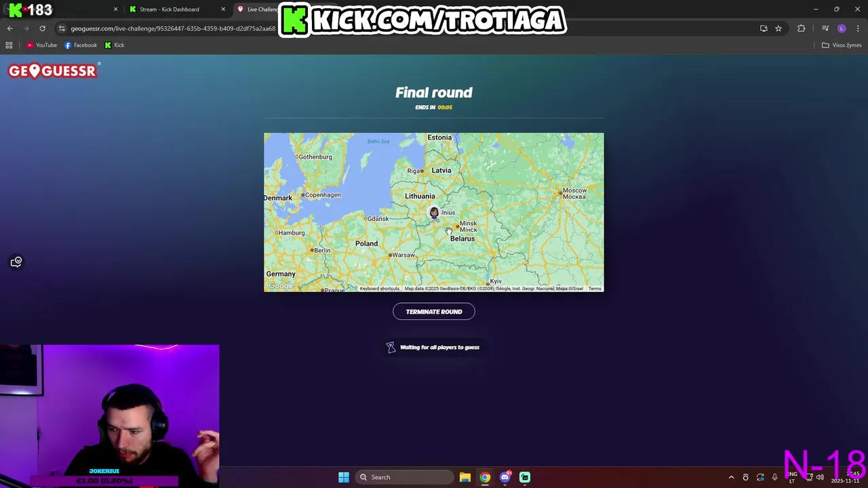
Task: Select the geoguessr.com URL in address bar
Action: click(173, 28)
